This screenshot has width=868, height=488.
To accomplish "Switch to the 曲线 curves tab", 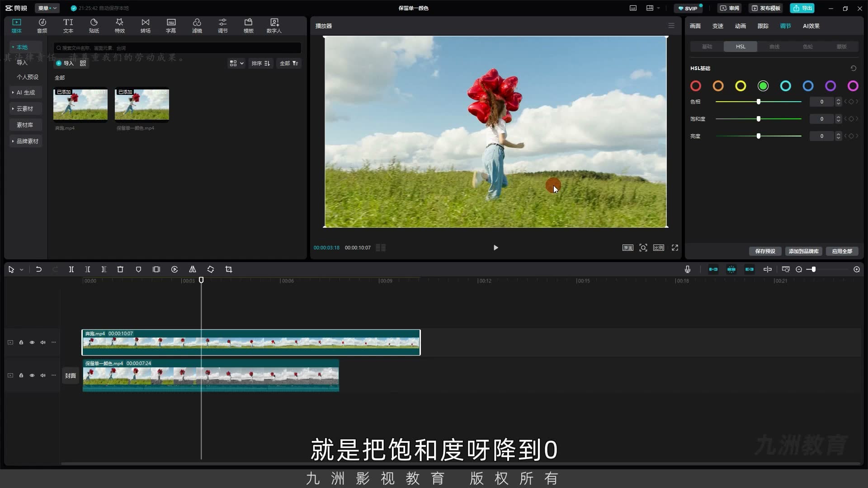I will coord(774,47).
